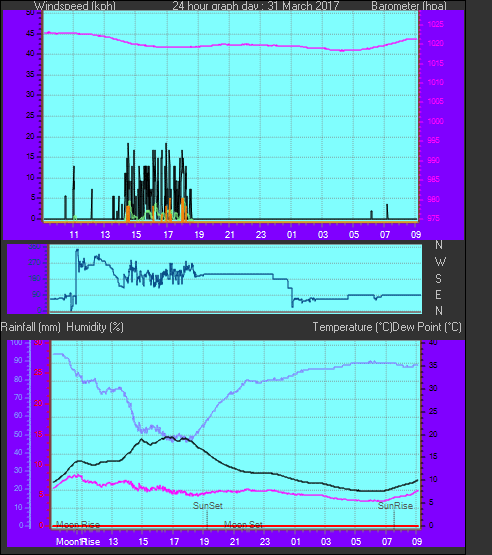Viewport: 492px width, 555px height.
Task: Click the 270 degree wind direction scale value
Action: (35, 263)
